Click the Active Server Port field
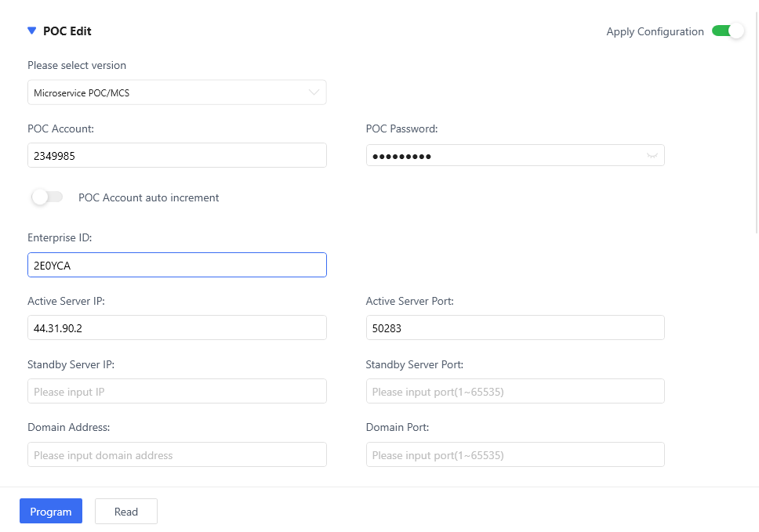Image resolution: width=759 pixels, height=532 pixels. pyautogui.click(x=514, y=328)
